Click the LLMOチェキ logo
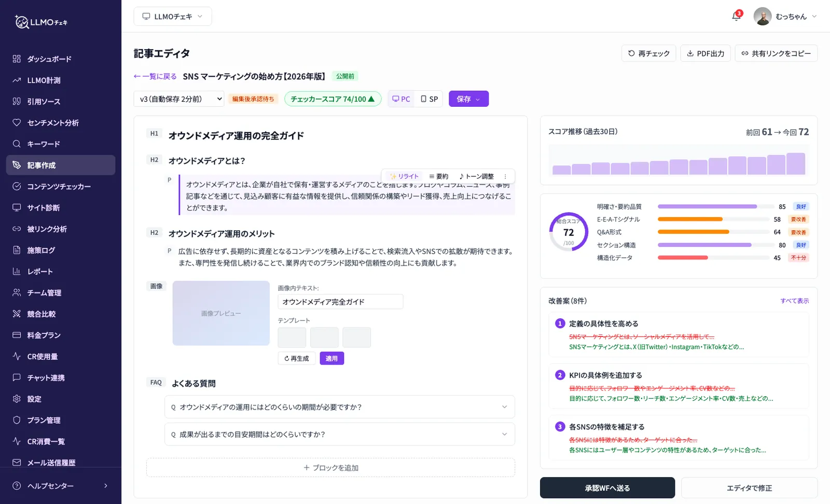 tap(41, 22)
